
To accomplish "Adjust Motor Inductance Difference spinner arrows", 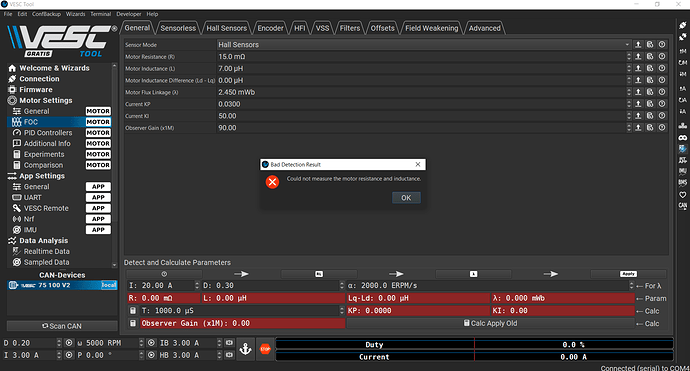I will click(629, 80).
